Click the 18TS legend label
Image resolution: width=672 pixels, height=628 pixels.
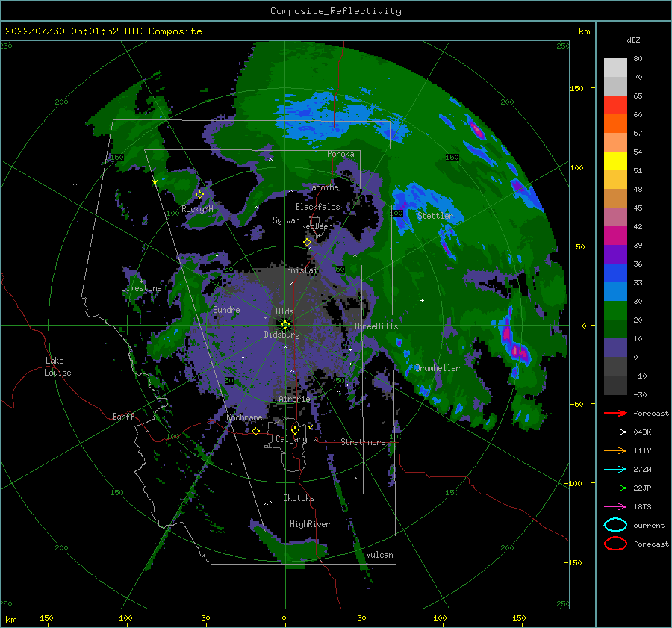coord(642,507)
